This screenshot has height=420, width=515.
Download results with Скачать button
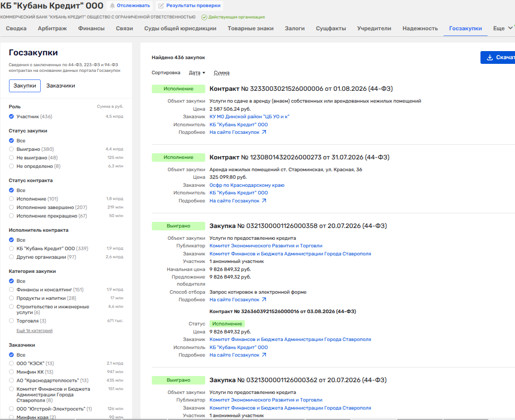coord(498,58)
